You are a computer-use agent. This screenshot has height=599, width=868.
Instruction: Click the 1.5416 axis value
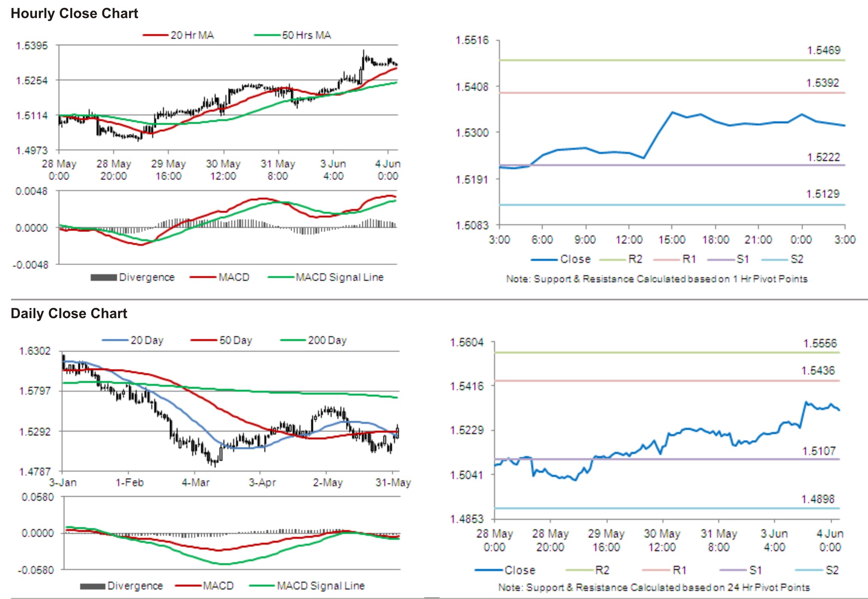[467, 386]
